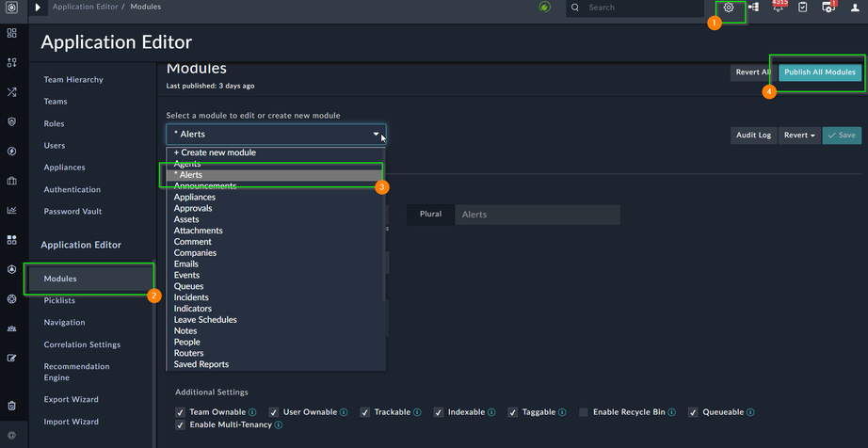The height and width of the screenshot is (448, 868).
Task: Click the magnifier icon in Search box
Action: [575, 8]
